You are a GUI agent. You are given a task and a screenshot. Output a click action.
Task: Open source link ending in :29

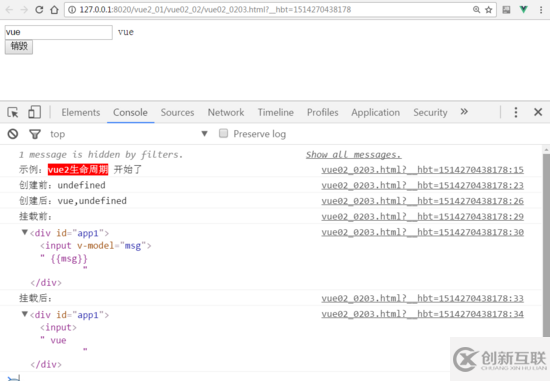click(x=422, y=216)
